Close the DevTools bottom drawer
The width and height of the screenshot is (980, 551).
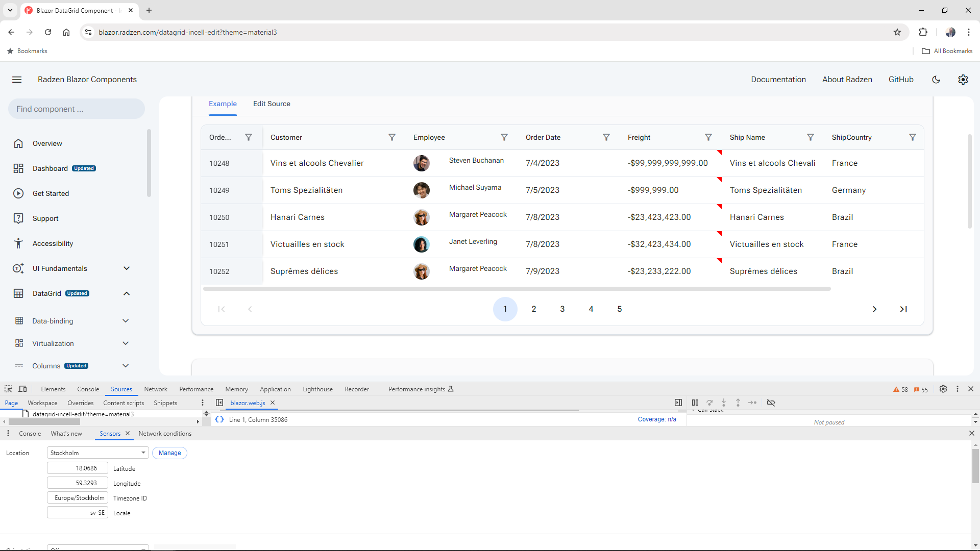tap(972, 434)
